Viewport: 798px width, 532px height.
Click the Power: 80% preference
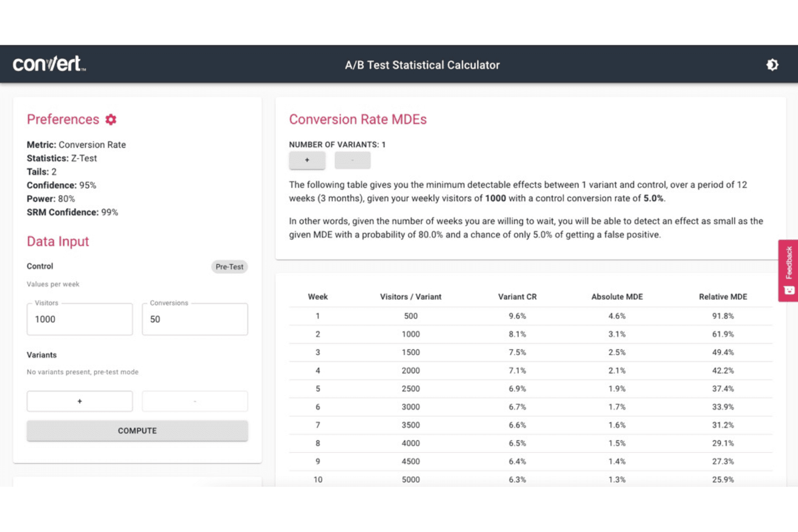click(51, 198)
